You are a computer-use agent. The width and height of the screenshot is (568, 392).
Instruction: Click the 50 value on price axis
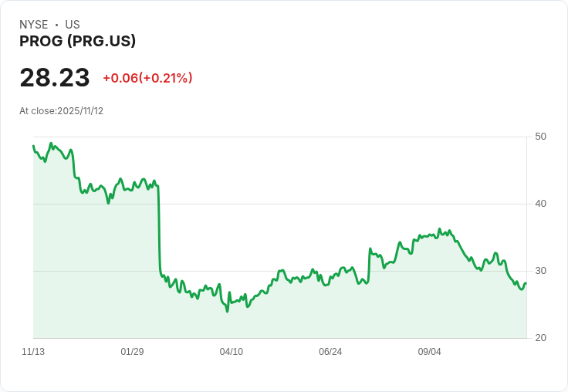(x=540, y=137)
